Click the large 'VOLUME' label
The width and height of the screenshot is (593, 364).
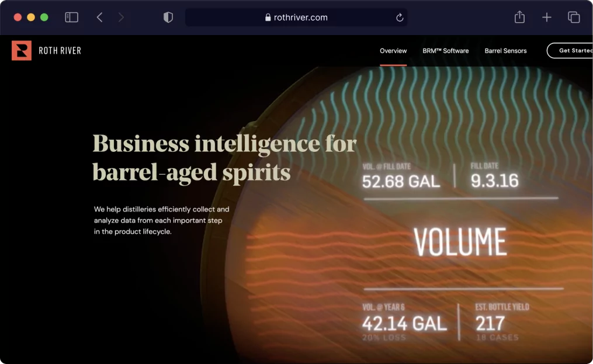[460, 242]
